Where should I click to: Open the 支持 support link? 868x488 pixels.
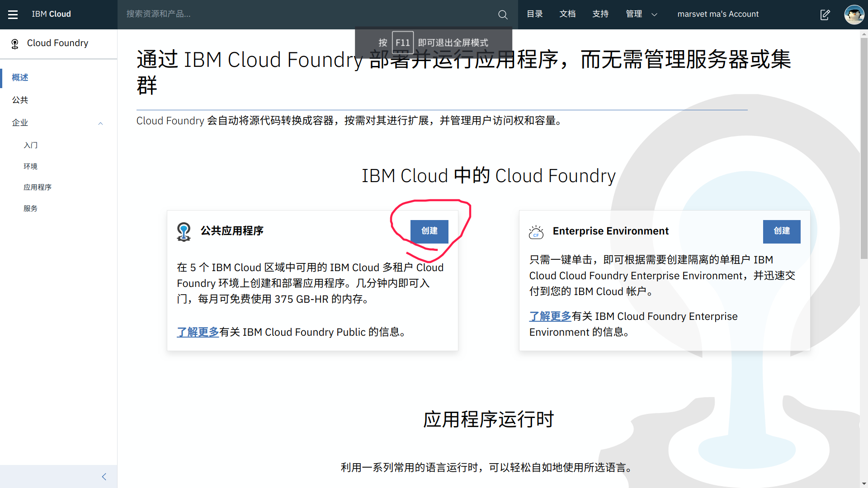pyautogui.click(x=600, y=14)
